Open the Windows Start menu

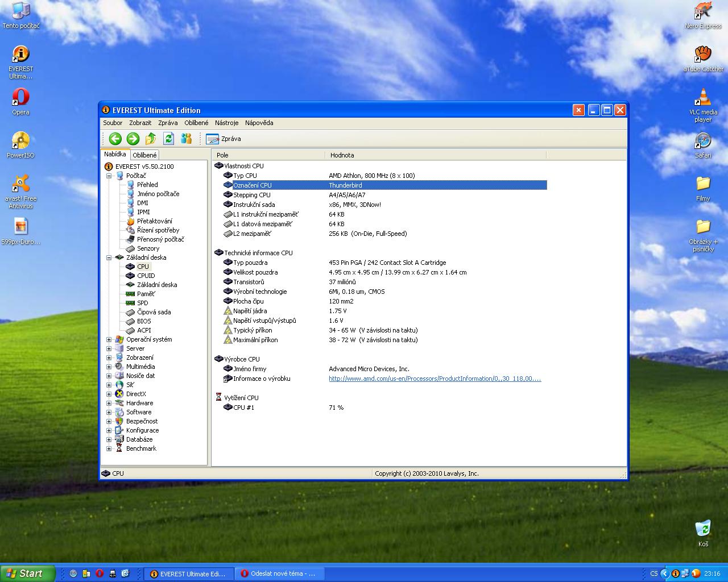click(28, 573)
